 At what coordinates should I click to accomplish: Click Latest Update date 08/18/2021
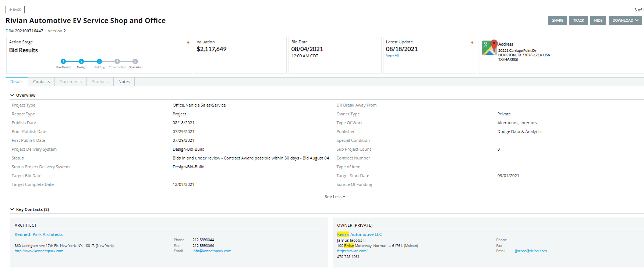(402, 49)
